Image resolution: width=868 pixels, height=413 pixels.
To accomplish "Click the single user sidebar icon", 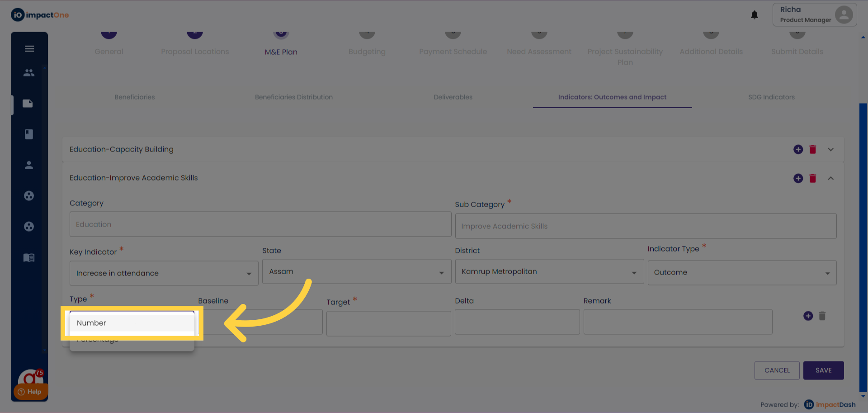I will (29, 165).
